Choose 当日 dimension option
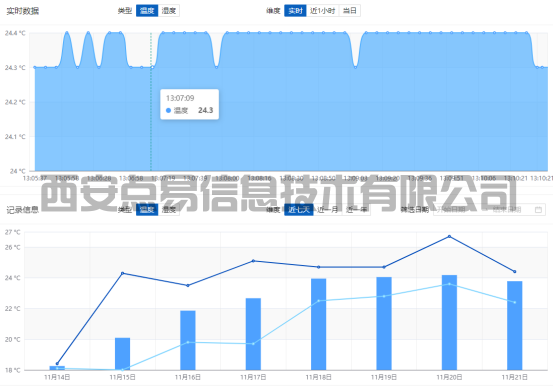The height and width of the screenshot is (388, 553). pos(350,11)
